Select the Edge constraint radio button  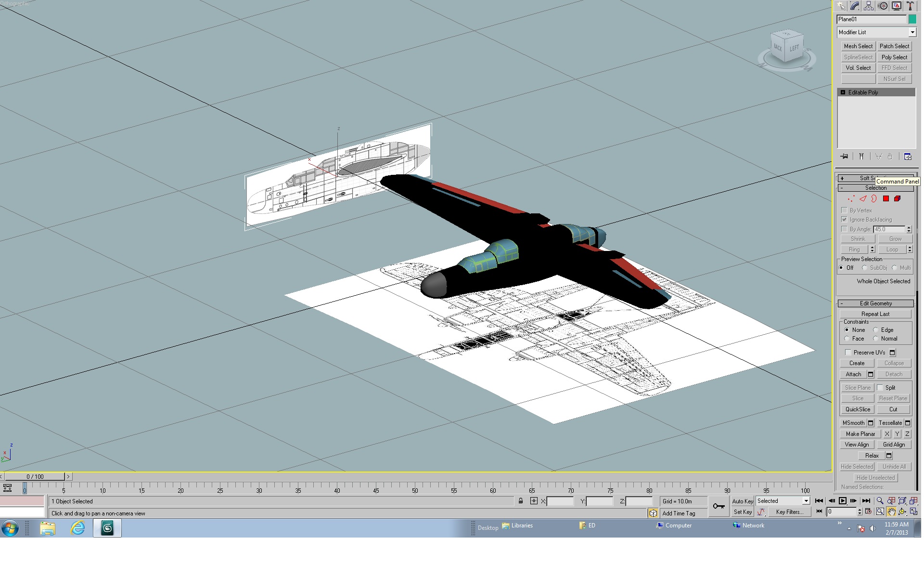click(876, 330)
